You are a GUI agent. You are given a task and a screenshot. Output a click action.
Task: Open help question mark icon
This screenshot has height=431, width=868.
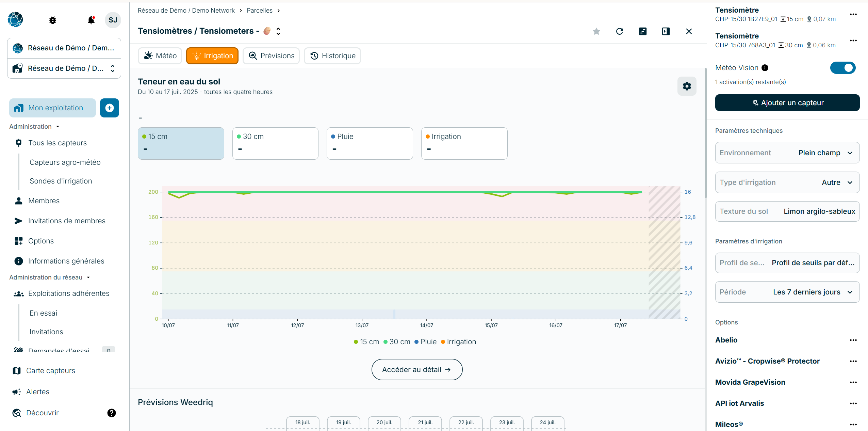(x=112, y=413)
